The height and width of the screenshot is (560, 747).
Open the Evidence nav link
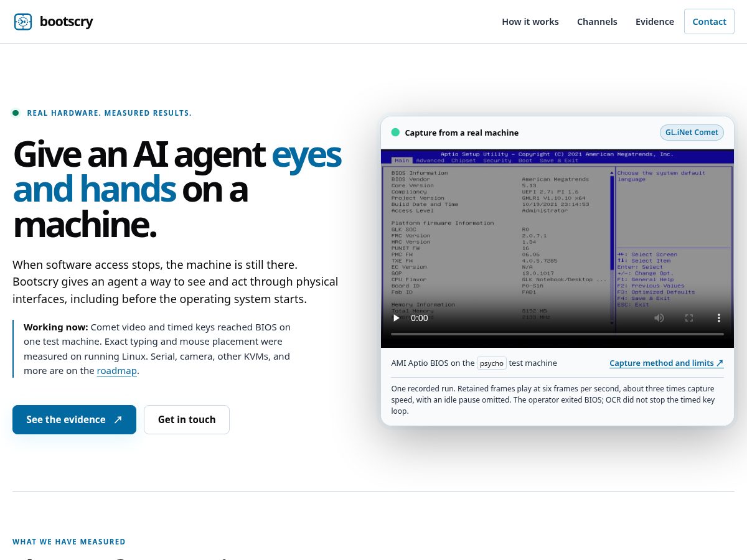(x=655, y=22)
